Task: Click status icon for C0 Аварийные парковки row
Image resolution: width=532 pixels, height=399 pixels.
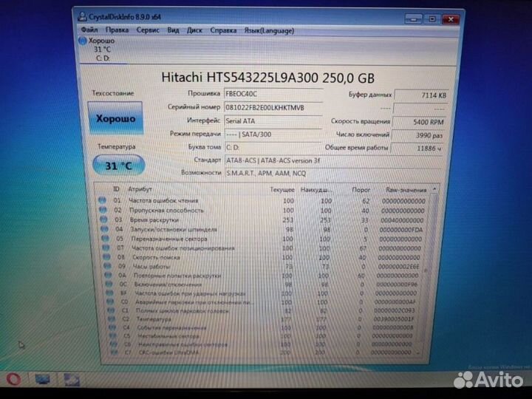Action: tap(110, 301)
